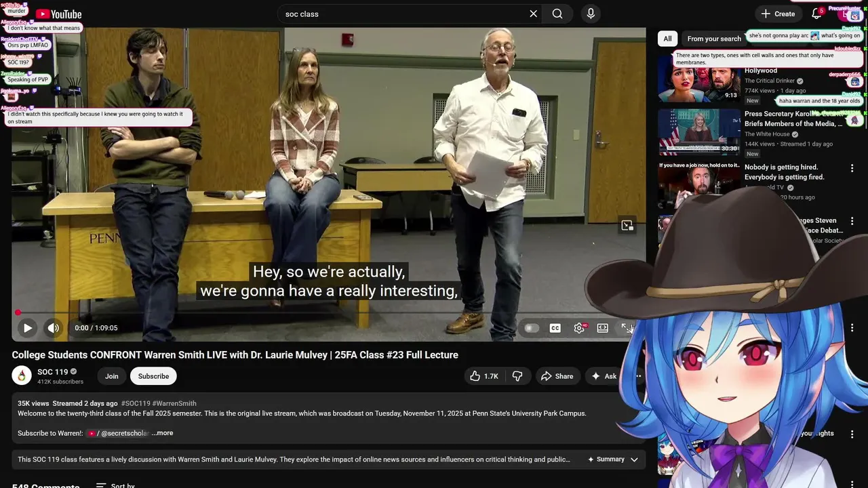Screen dimensions: 868x488
Task: Click The Critical Drinker channel name
Action: [769, 81]
